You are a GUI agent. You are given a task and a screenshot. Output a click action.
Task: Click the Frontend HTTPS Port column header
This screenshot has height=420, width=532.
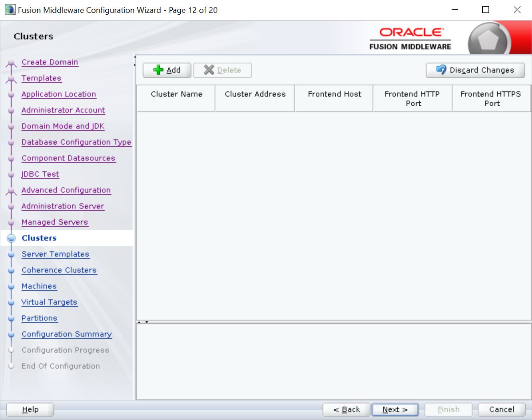492,99
